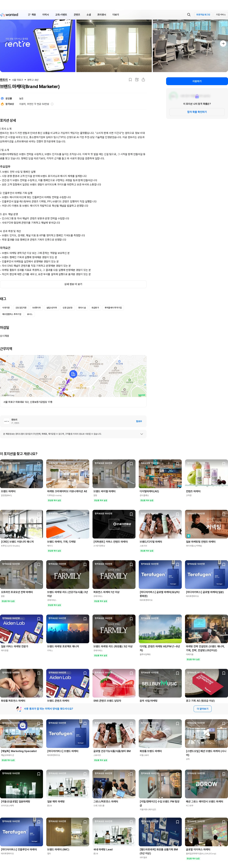Open the 더보기 menu in header
The image size is (228, 868).
click(116, 15)
